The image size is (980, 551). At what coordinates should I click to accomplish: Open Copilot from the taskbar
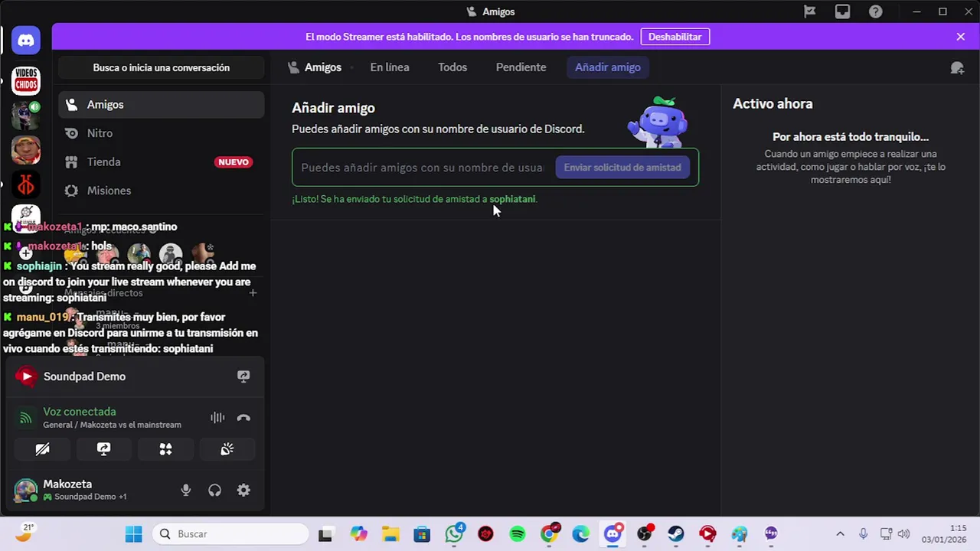point(359,534)
